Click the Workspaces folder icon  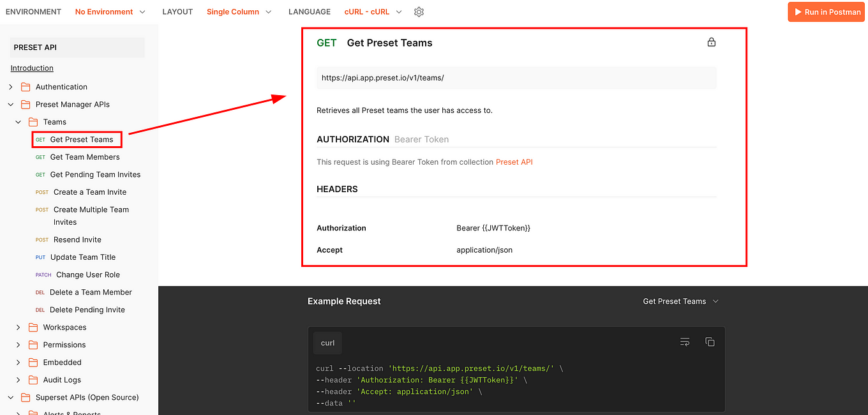(33, 328)
